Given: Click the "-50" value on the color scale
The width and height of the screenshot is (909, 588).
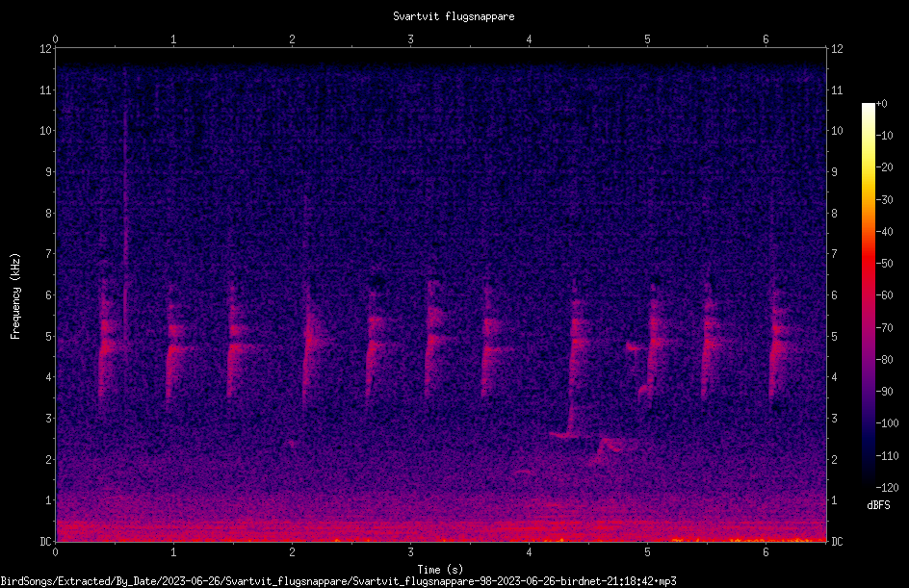Looking at the screenshot, I should point(884,264).
